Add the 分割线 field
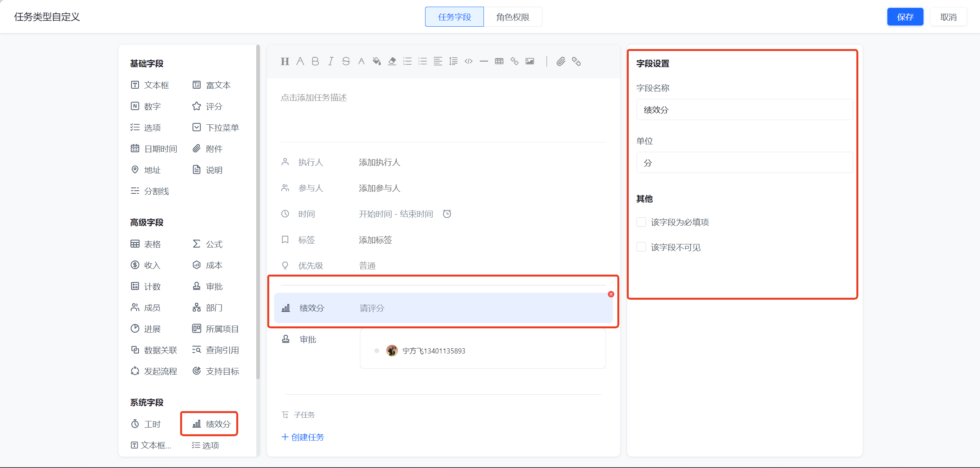980x468 pixels. click(150, 191)
